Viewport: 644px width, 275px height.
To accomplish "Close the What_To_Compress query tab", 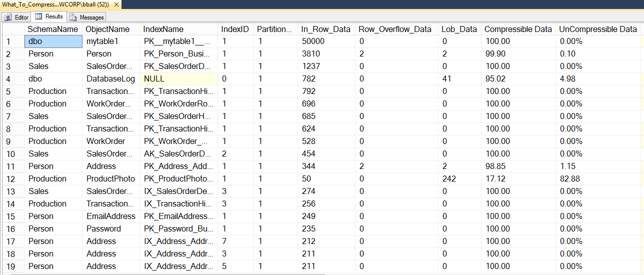I will click(x=116, y=4).
